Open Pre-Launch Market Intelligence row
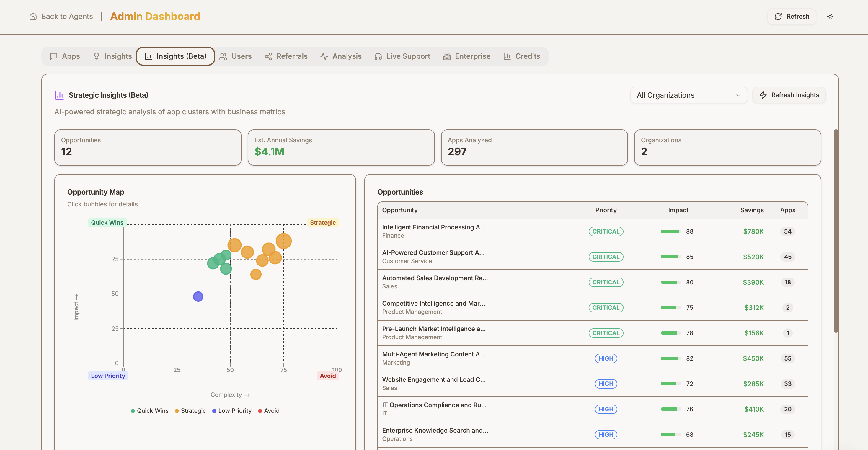This screenshot has width=868, height=450. tap(592, 333)
